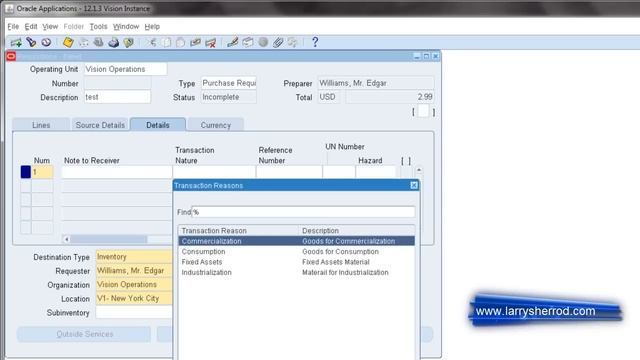Click the Num field of line 1
The height and width of the screenshot is (360, 640).
(42, 172)
